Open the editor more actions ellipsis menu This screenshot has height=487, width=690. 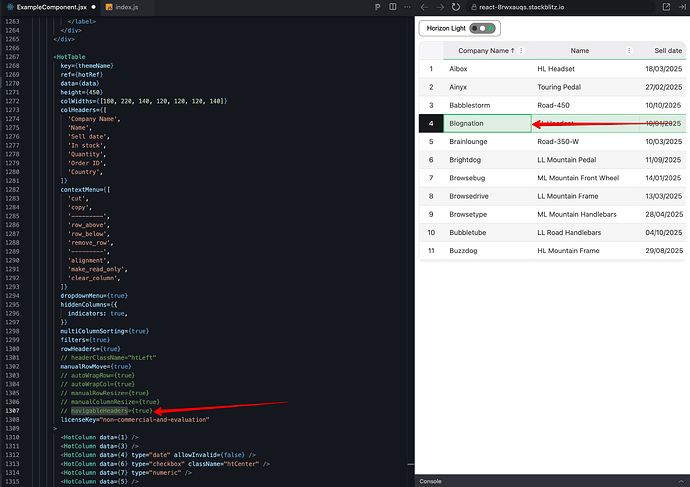(x=407, y=7)
